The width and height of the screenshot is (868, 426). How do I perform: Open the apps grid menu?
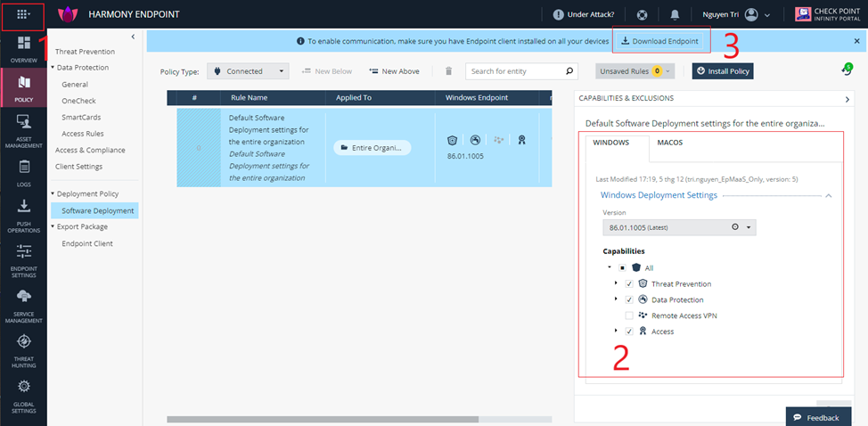tap(22, 14)
